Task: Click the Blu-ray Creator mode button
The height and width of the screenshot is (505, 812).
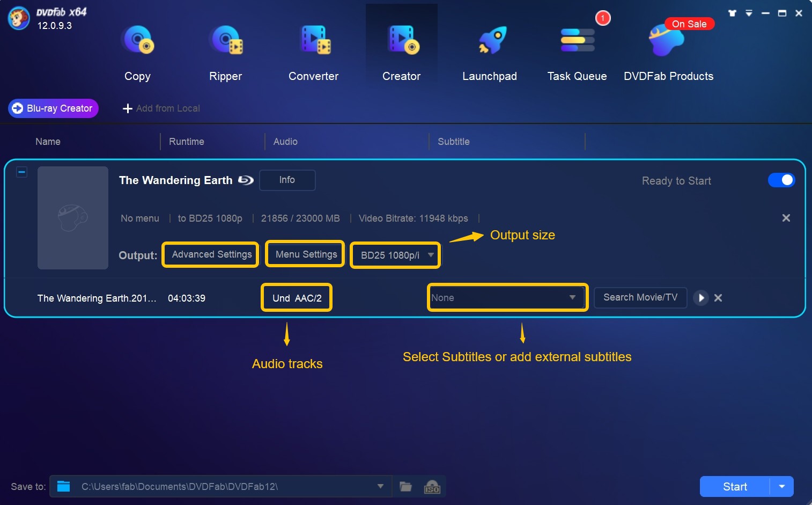Action: point(53,108)
